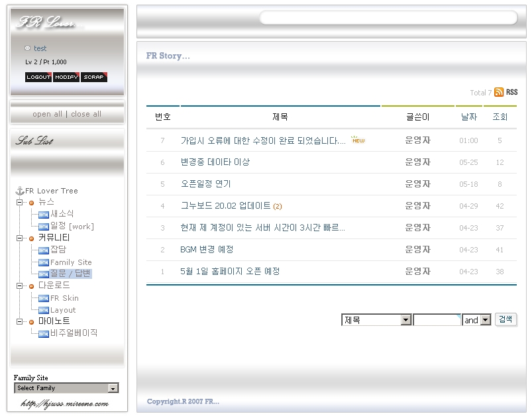Open the 일정 [work] tree item
Screen dimensions: 532x416
coord(72,226)
